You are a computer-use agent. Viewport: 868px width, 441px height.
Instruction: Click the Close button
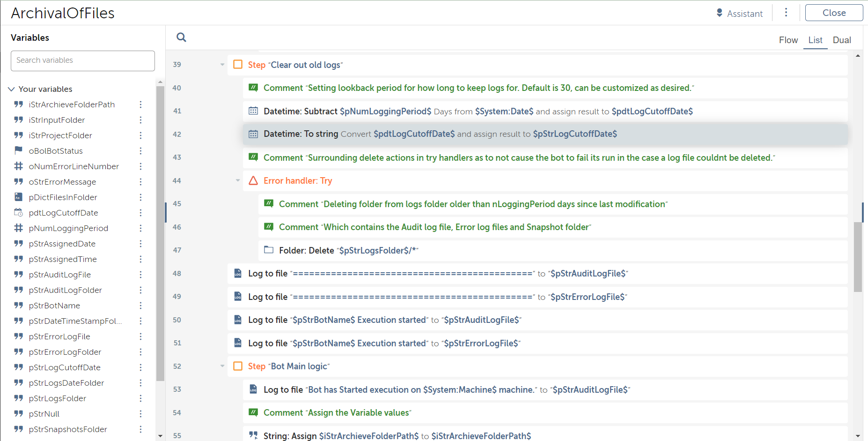(x=834, y=13)
